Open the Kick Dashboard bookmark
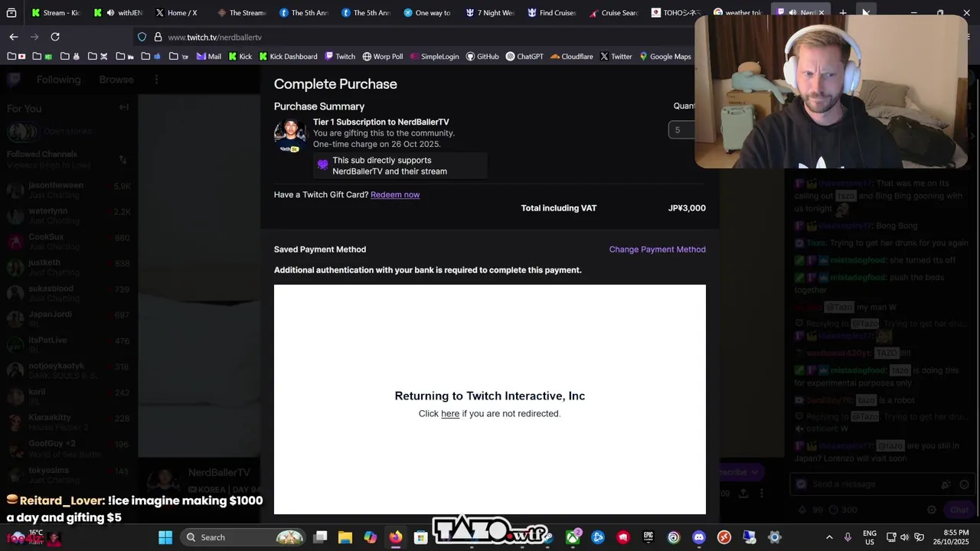Screen dimensions: 980x551 (288, 56)
